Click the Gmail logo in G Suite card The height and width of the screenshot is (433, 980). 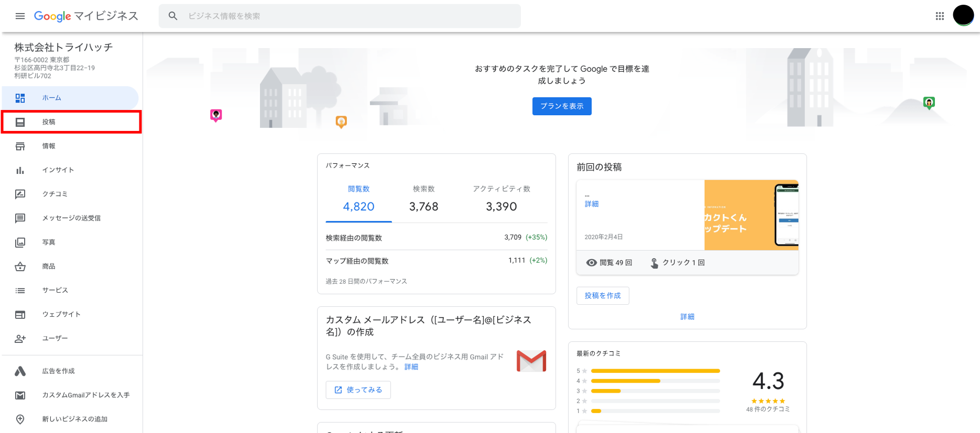click(531, 361)
